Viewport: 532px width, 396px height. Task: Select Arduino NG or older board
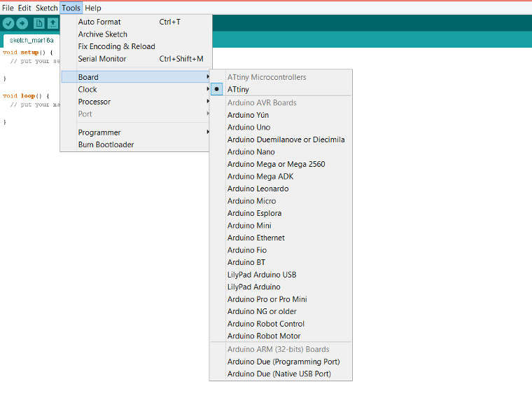(x=281, y=311)
